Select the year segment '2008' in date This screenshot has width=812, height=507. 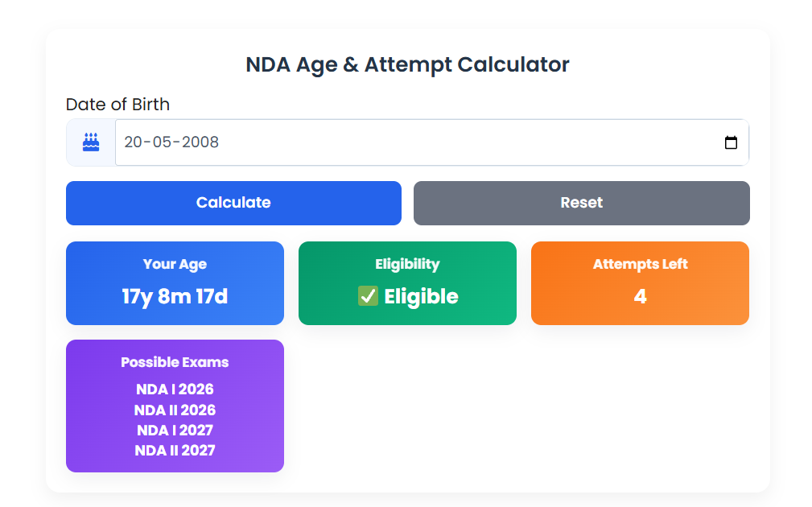pos(200,142)
